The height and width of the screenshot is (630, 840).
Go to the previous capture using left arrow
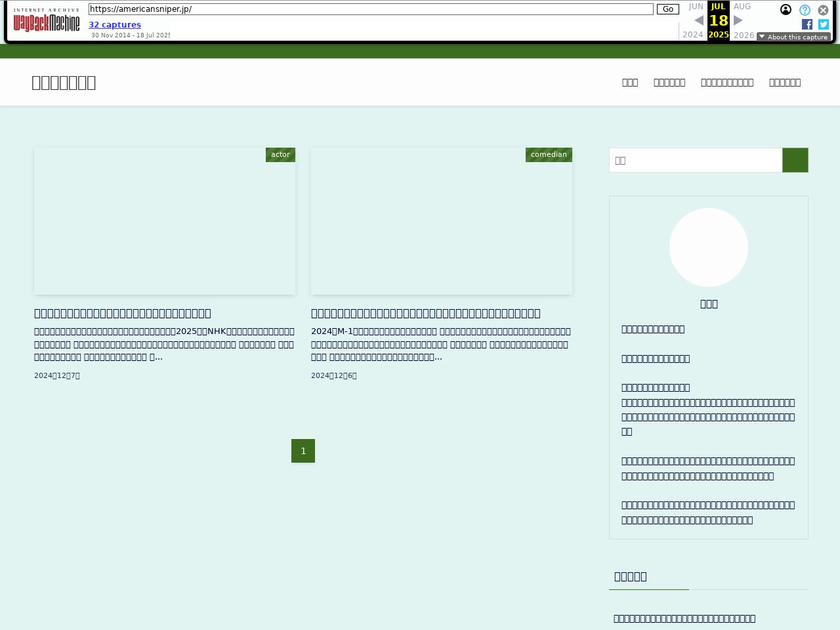(x=699, y=20)
